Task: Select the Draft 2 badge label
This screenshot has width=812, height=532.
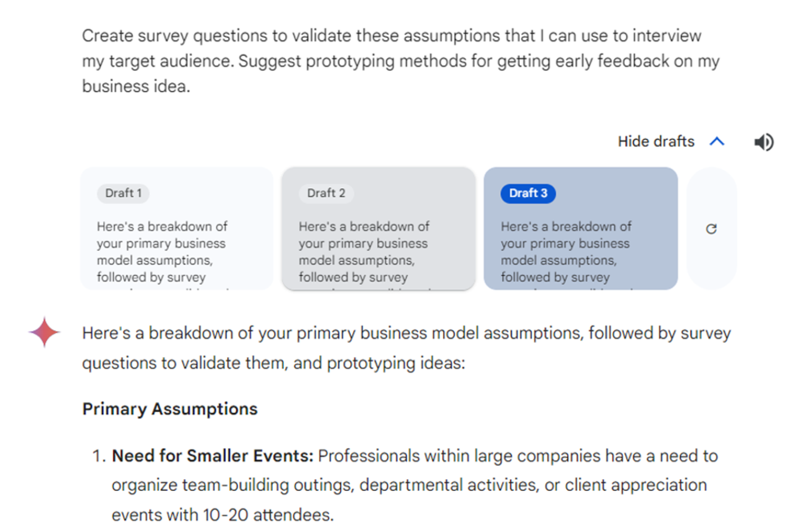Action: (326, 193)
